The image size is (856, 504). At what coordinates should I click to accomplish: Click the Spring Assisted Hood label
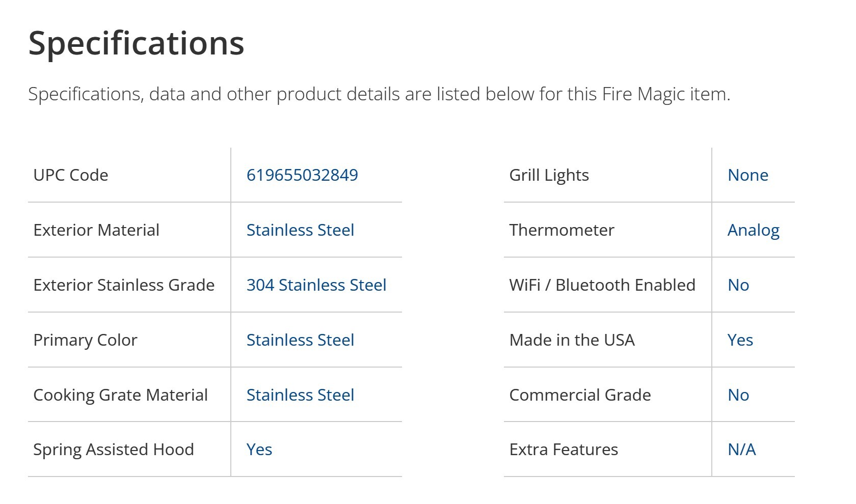[x=114, y=450]
